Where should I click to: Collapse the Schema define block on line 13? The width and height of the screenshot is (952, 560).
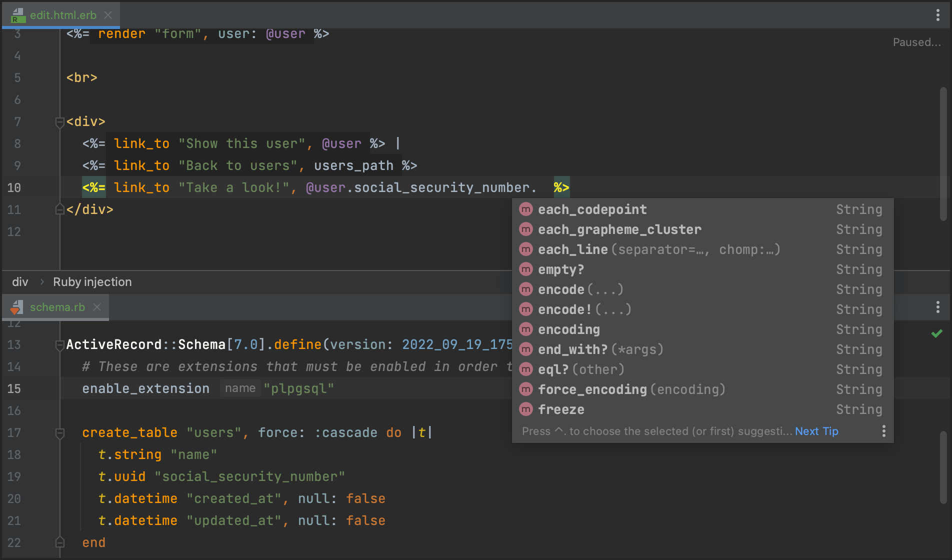point(59,344)
